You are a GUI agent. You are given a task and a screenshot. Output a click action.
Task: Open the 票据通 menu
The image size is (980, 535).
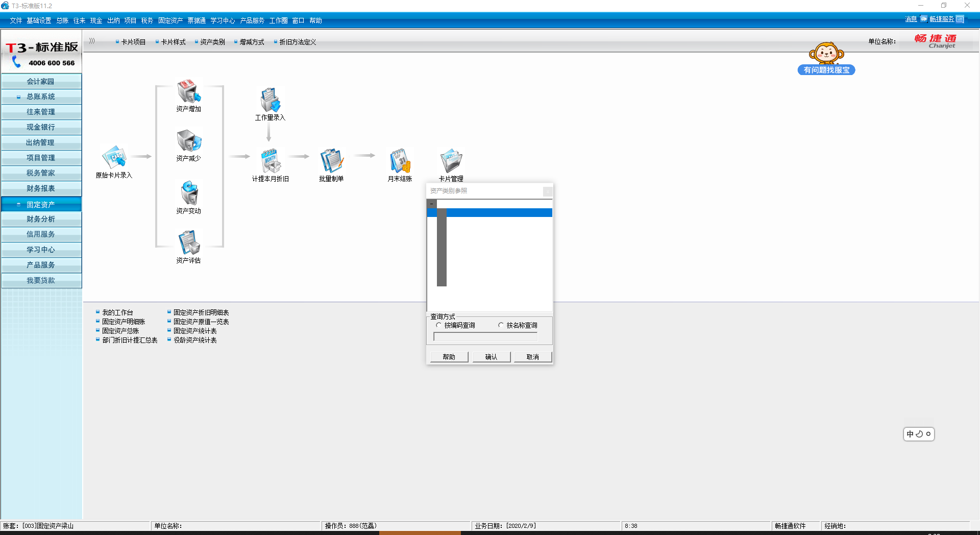coord(197,20)
